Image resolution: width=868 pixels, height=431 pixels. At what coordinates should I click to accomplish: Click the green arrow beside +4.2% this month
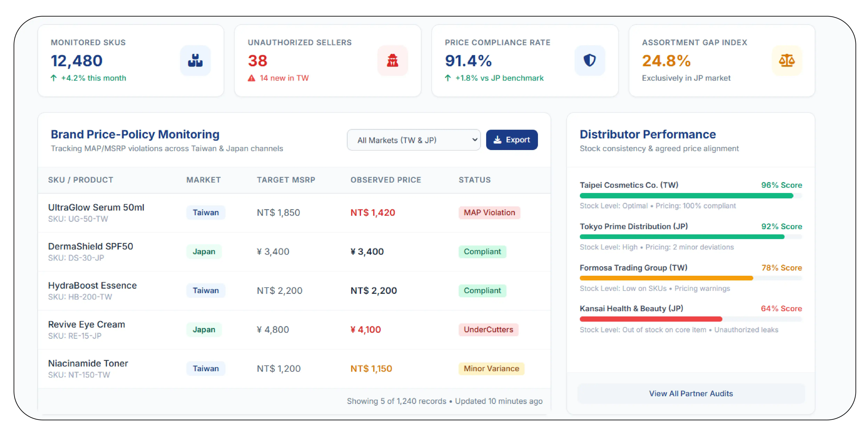[x=54, y=78]
